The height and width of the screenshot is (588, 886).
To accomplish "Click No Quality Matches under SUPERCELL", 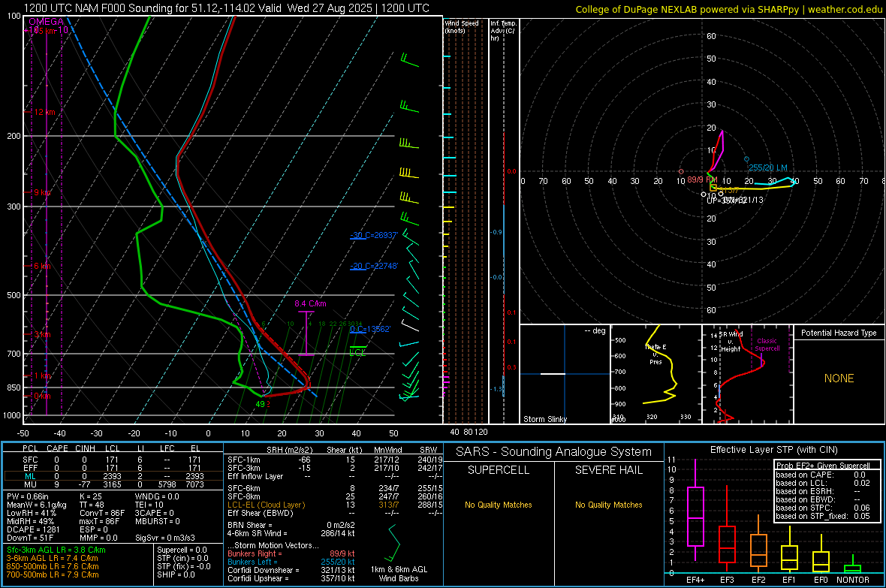I will [x=499, y=505].
